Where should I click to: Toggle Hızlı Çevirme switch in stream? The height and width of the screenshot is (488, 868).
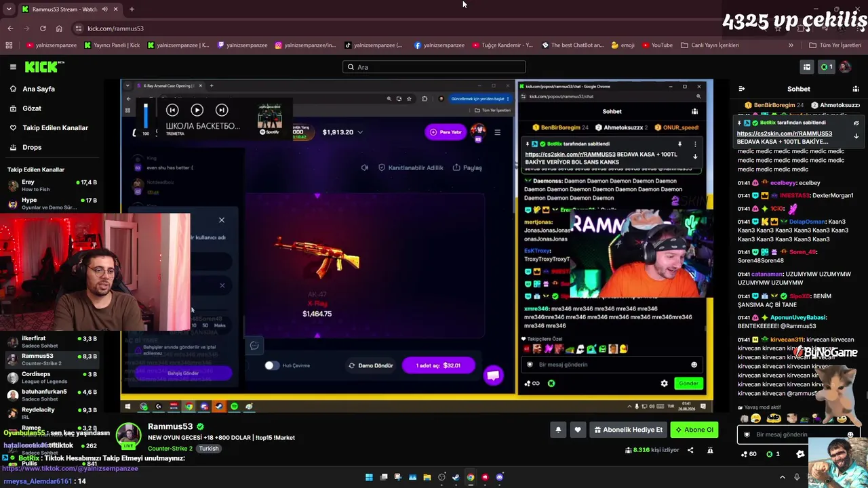pos(271,365)
